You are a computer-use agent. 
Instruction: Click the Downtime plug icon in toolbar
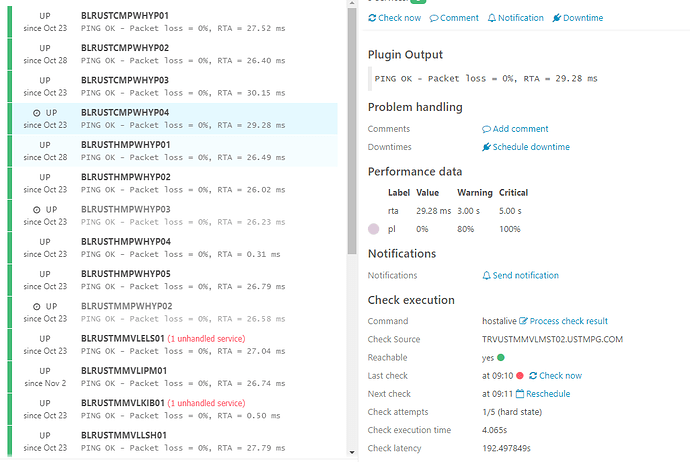pos(557,18)
